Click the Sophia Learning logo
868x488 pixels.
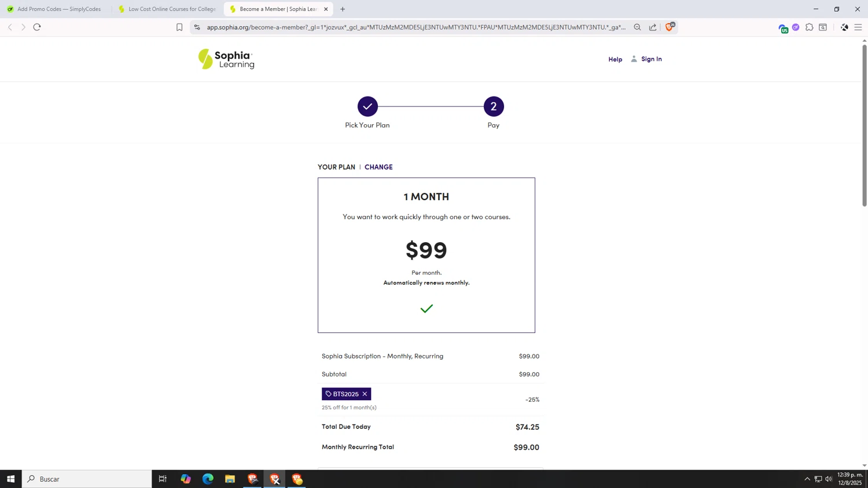tap(226, 59)
